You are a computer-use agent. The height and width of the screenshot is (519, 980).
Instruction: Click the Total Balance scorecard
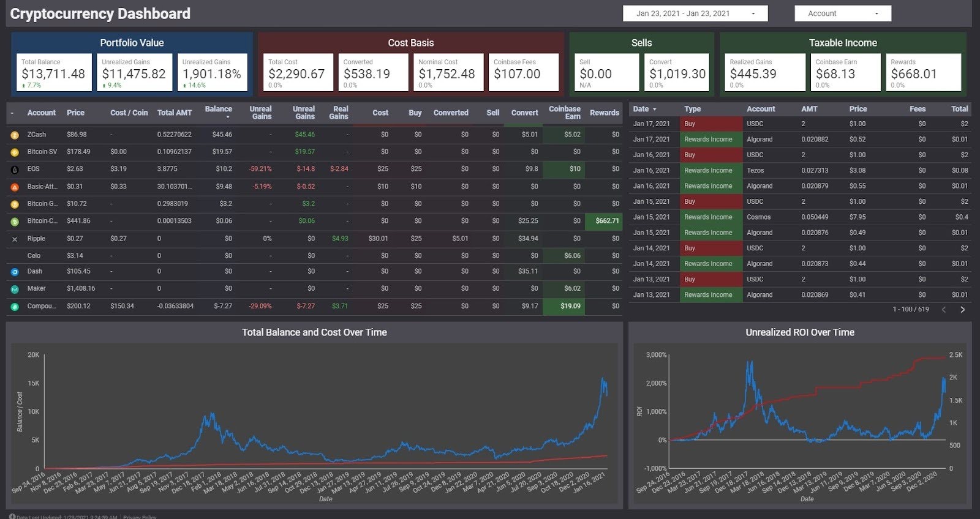(x=54, y=72)
